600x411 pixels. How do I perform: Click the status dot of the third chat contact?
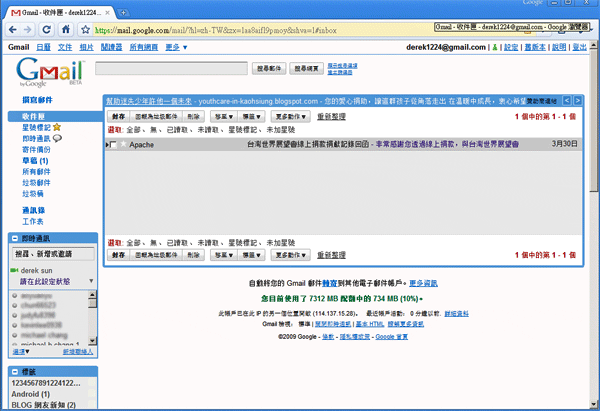click(x=15, y=315)
